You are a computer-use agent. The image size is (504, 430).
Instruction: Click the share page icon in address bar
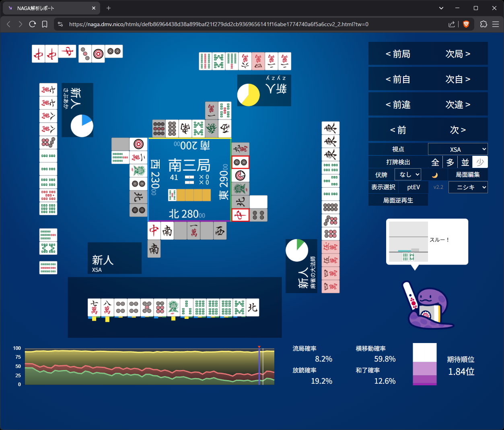[x=452, y=24]
